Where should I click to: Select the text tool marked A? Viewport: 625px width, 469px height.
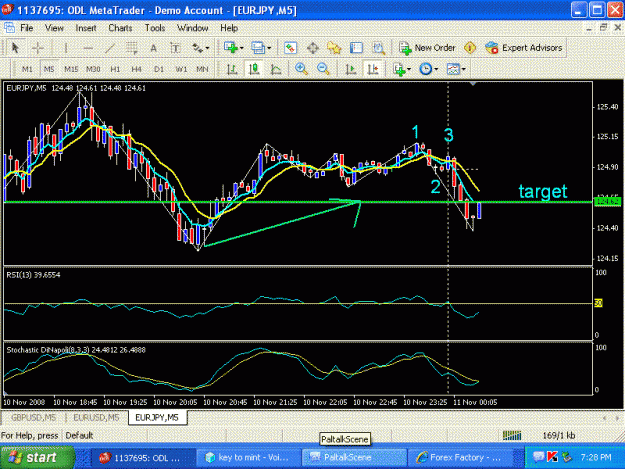153,48
